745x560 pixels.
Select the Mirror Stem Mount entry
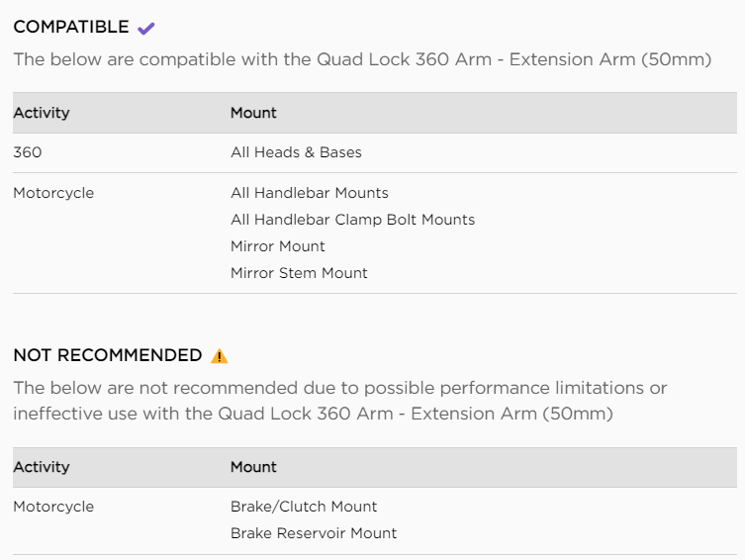[x=299, y=273]
